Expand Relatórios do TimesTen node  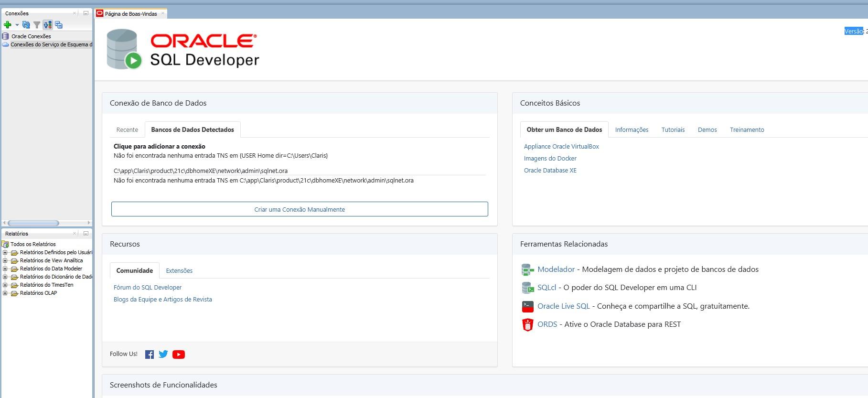tap(5, 285)
